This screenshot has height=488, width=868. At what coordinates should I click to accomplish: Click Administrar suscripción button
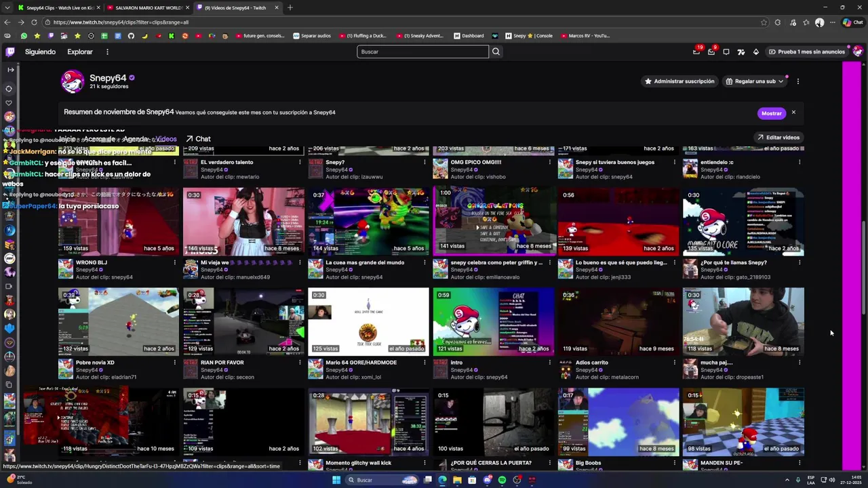[x=679, y=81]
